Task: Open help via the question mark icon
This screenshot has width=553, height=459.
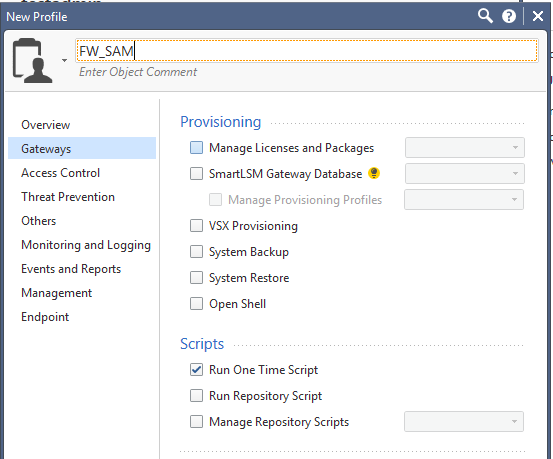Action: click(509, 16)
